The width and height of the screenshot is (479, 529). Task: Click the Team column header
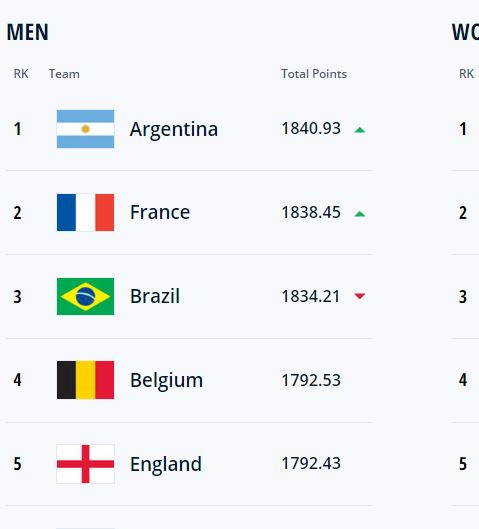(64, 74)
